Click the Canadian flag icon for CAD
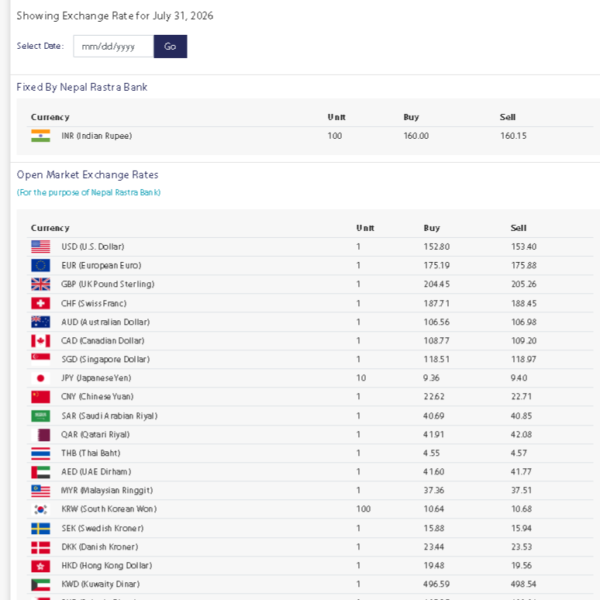Screen dimensions: 600x600 pos(41,341)
